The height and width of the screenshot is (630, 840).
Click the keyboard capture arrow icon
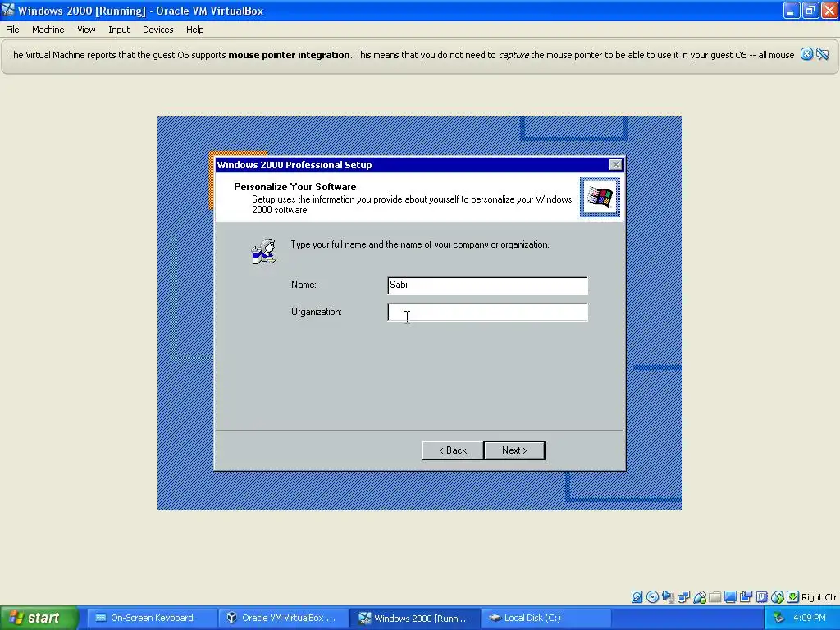(793, 597)
